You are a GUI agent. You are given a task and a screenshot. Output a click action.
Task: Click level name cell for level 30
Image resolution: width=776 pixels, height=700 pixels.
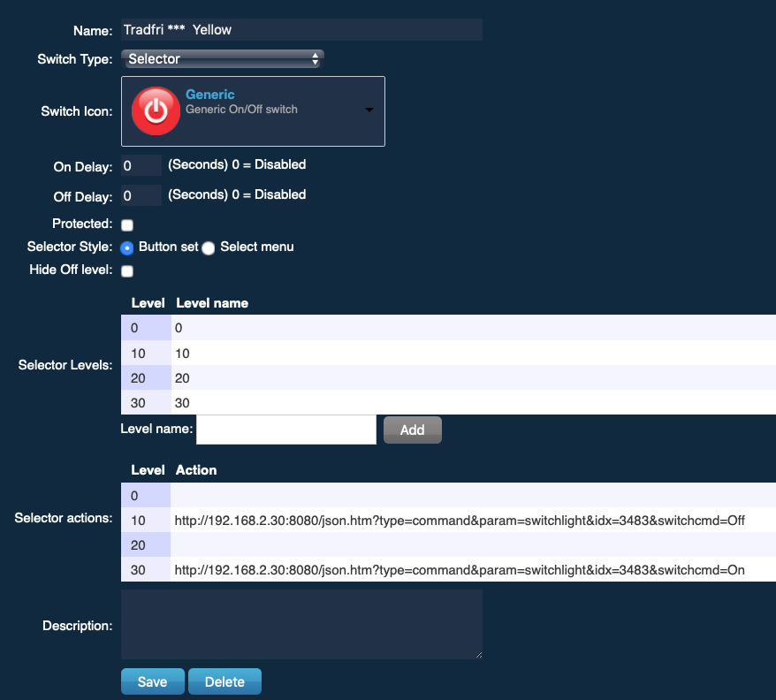[x=473, y=402]
